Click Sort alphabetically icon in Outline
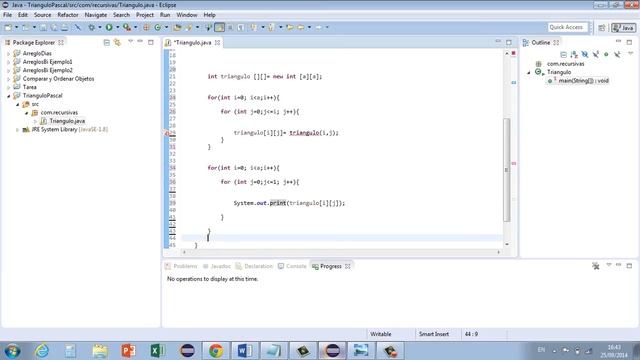 (x=574, y=54)
